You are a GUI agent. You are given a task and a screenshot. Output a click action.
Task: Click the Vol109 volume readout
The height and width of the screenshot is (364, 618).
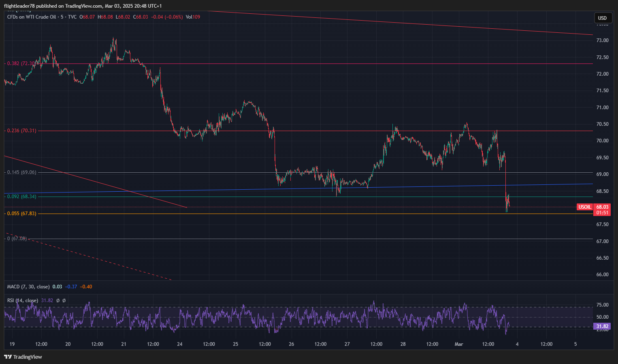point(193,17)
